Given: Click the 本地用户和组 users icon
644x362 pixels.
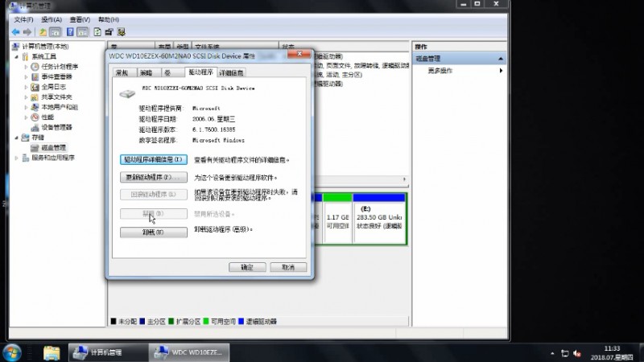Looking at the screenshot, I should tap(35, 107).
